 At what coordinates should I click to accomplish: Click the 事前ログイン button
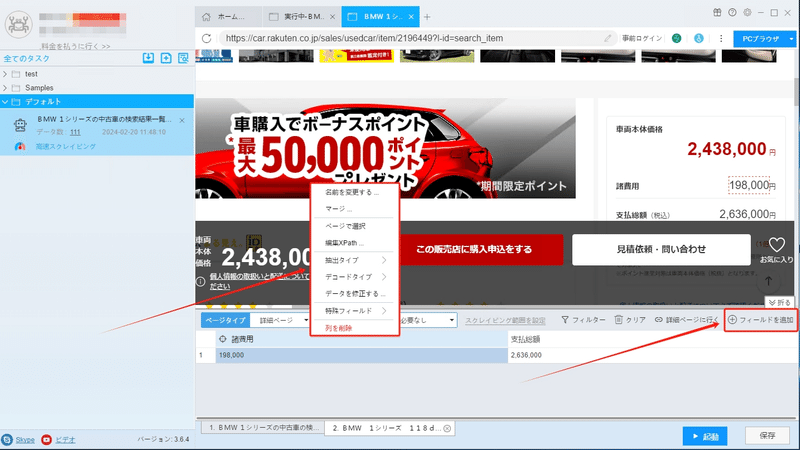(641, 38)
